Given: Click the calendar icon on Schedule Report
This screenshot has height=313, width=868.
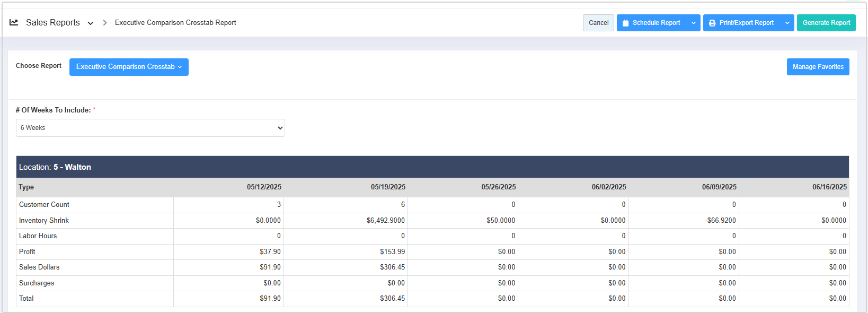Looking at the screenshot, I should point(625,23).
